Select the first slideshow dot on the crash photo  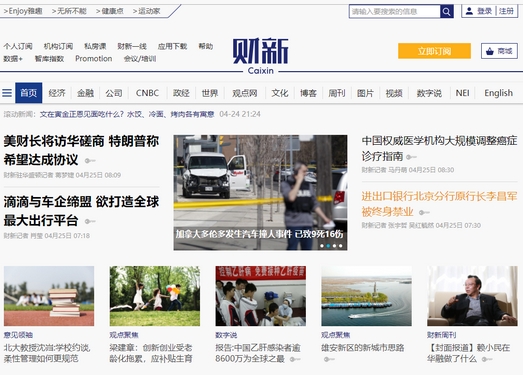pos(322,246)
